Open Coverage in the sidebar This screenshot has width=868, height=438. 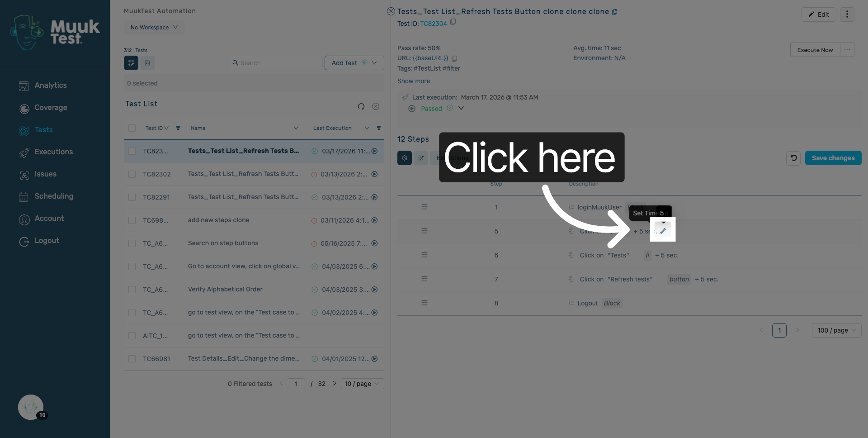click(x=43, y=108)
